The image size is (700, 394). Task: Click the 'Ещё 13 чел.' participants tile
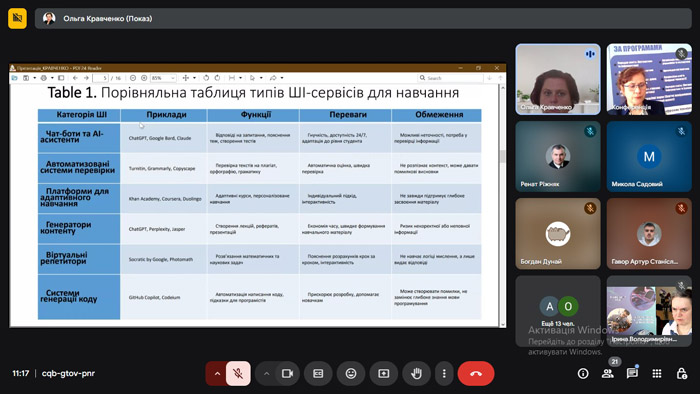(558, 311)
